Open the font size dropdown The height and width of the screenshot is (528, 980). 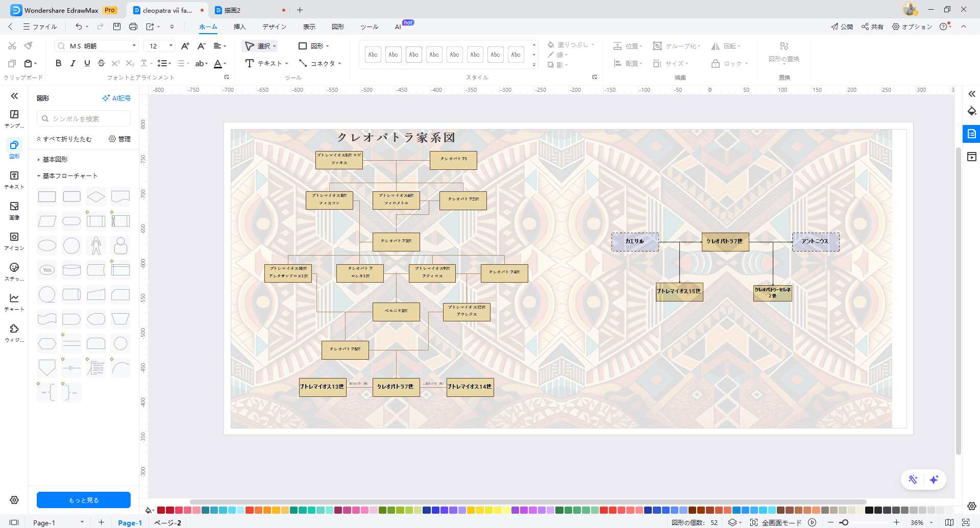(170, 45)
